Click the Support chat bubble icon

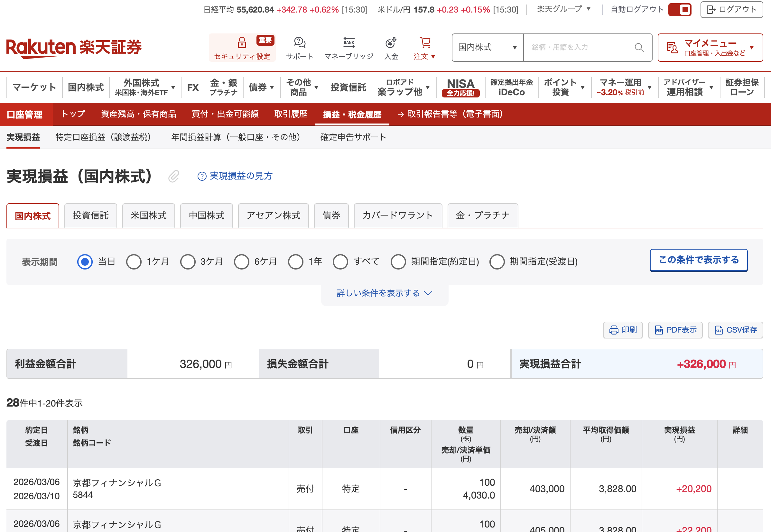(x=300, y=43)
